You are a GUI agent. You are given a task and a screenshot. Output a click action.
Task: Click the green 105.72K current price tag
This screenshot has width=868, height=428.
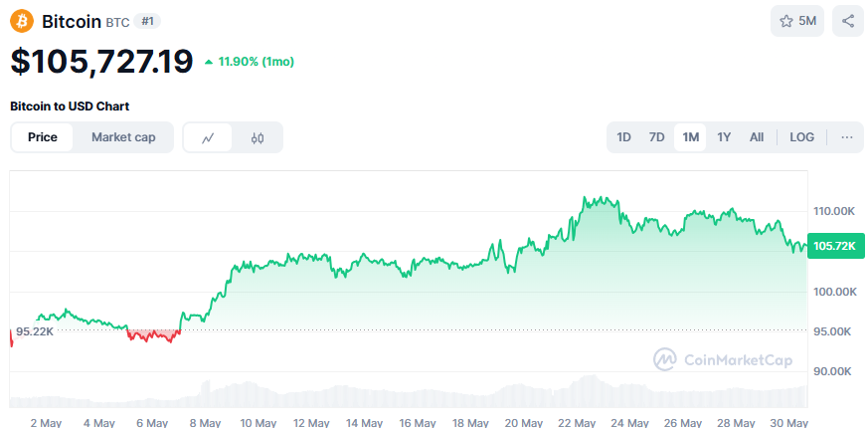pos(836,246)
